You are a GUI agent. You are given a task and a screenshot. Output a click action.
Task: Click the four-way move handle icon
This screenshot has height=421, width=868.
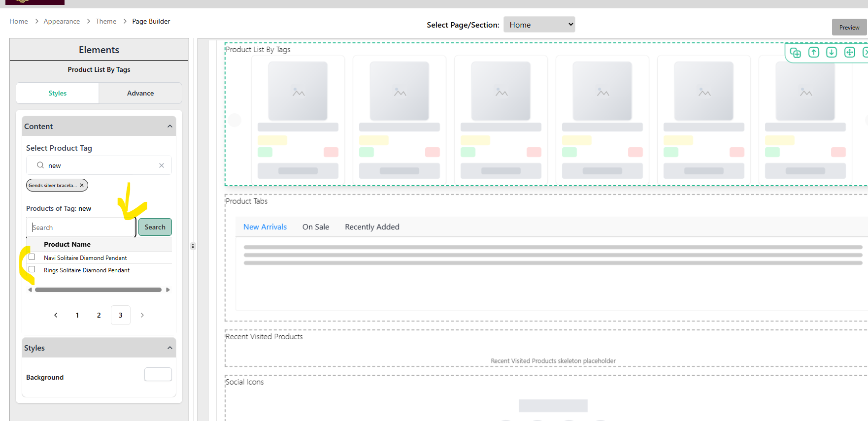click(x=850, y=52)
